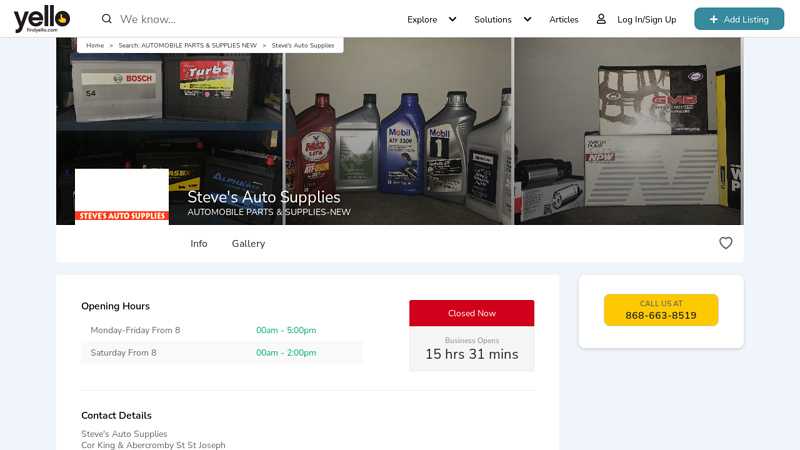Image resolution: width=800 pixels, height=450 pixels.
Task: Go to the Yello findyello.com logo
Action: coord(41,19)
